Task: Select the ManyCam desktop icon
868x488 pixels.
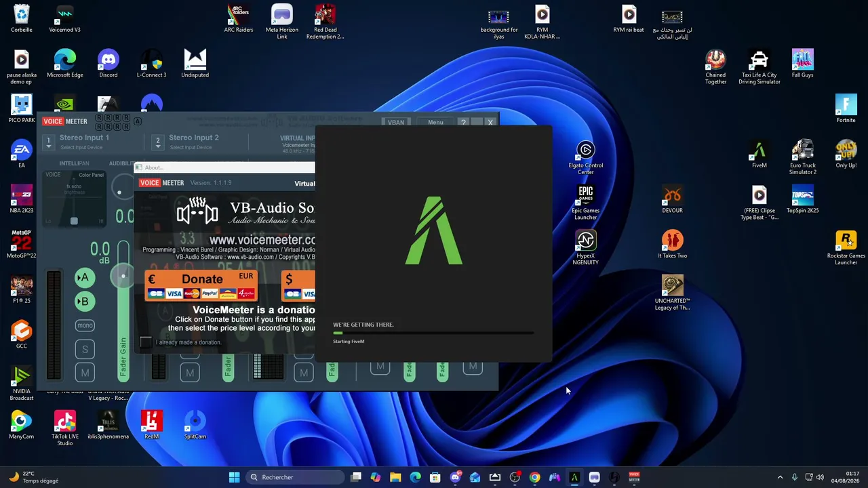Action: coord(22,425)
